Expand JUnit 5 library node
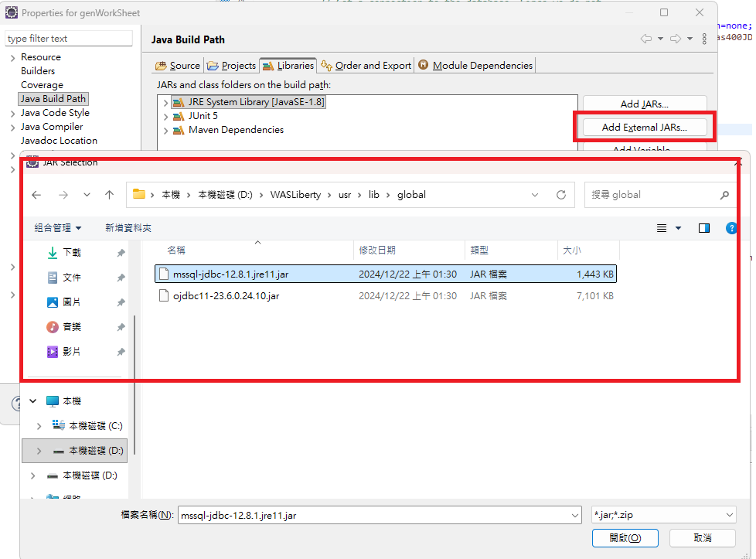This screenshot has width=756, height=559. pyautogui.click(x=165, y=116)
